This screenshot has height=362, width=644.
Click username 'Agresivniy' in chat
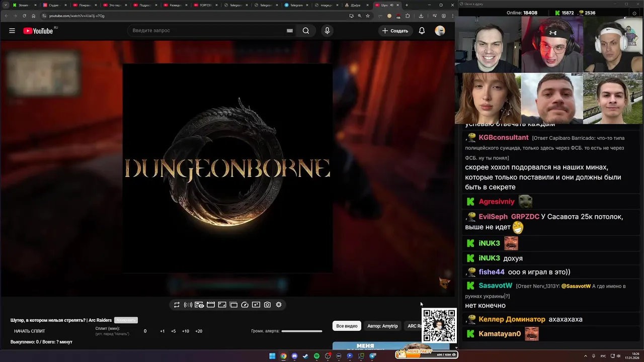click(x=497, y=202)
